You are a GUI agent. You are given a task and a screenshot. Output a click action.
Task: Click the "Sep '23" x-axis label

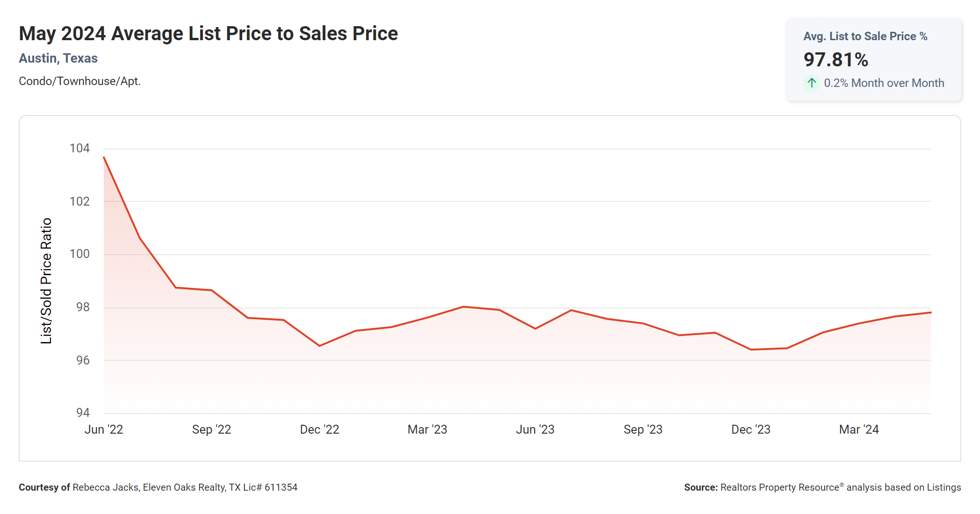643,429
